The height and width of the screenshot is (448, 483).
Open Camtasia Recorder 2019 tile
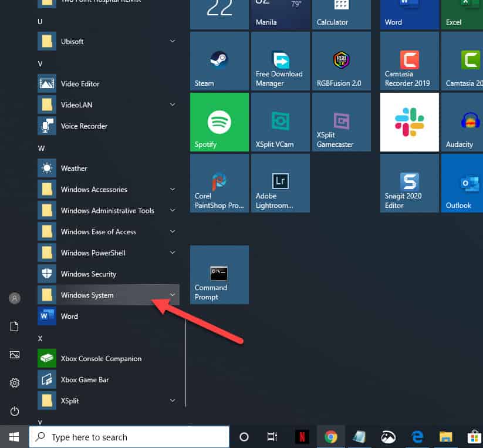410,61
